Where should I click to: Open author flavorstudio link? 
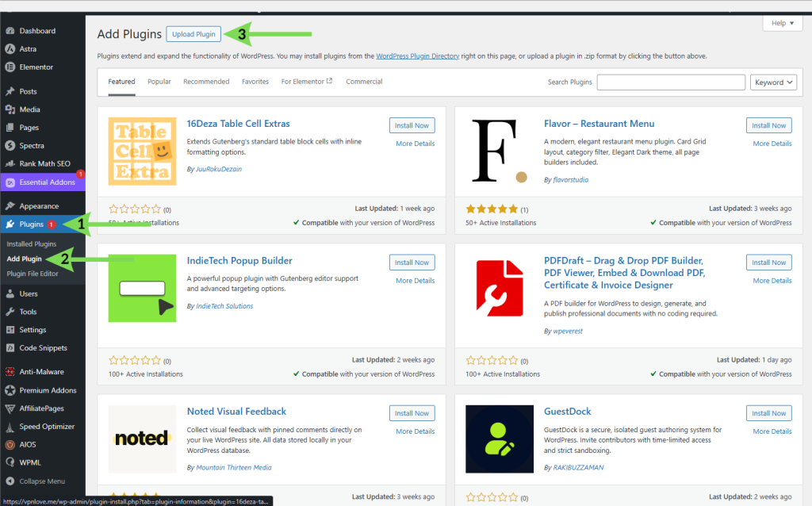coord(571,180)
